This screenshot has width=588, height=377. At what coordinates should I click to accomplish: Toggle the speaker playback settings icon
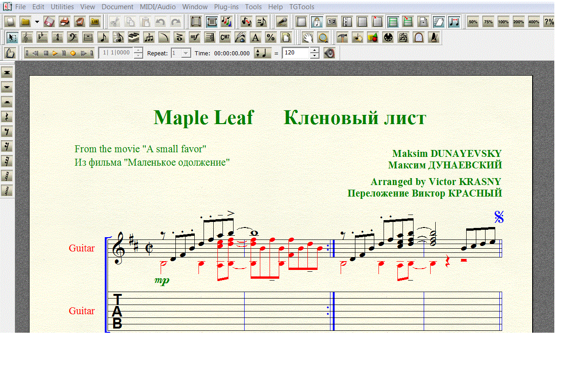click(x=329, y=53)
